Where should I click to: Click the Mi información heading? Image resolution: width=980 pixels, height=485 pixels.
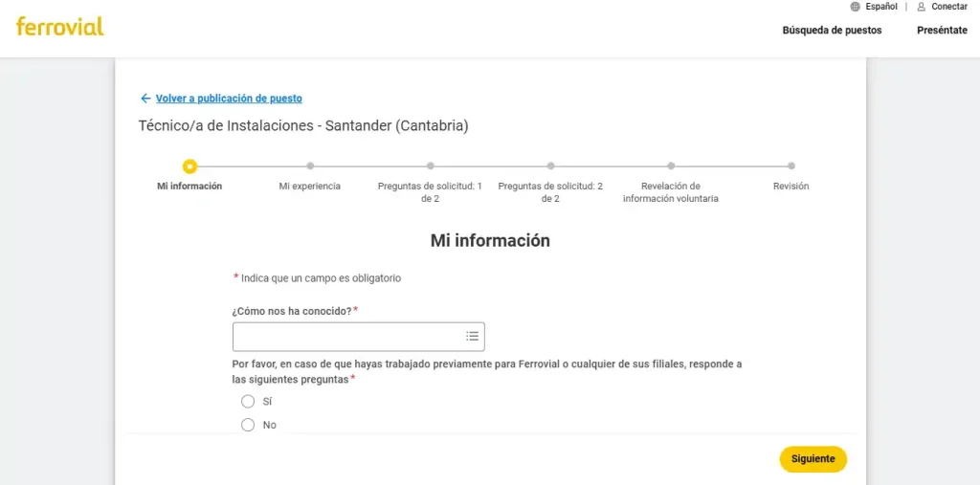pyautogui.click(x=490, y=241)
